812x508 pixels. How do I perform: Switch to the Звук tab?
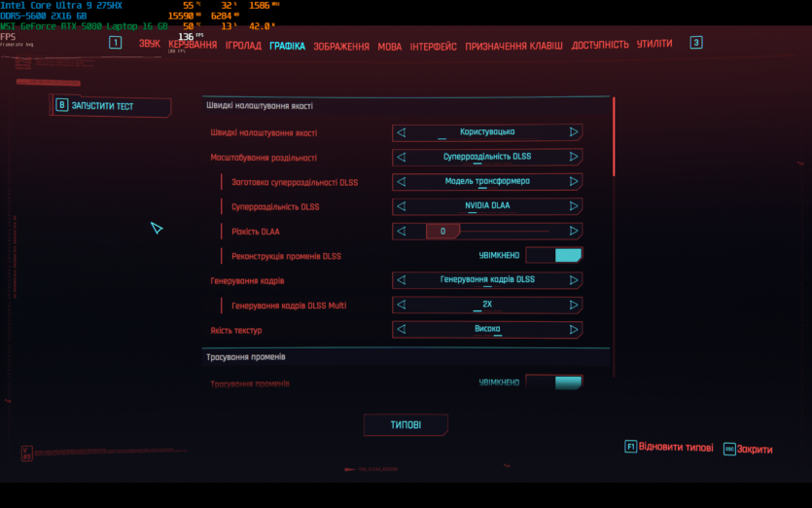click(149, 44)
